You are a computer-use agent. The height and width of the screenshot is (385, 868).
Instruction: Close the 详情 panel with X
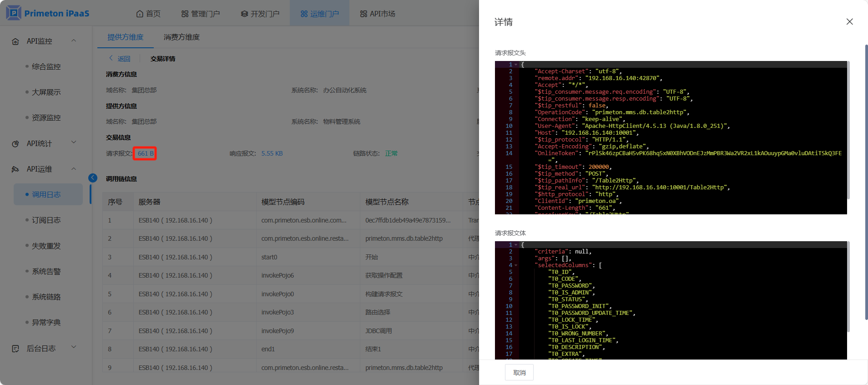849,22
